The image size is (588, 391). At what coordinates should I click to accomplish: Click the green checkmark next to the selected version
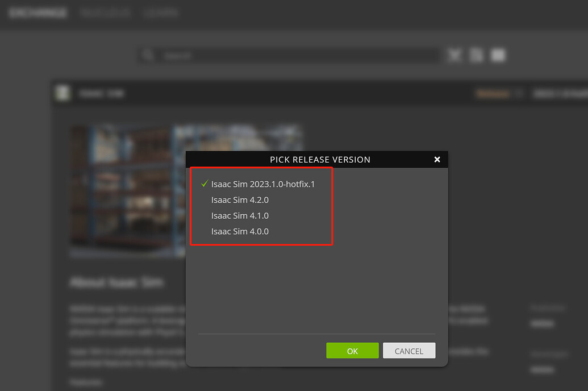click(203, 183)
